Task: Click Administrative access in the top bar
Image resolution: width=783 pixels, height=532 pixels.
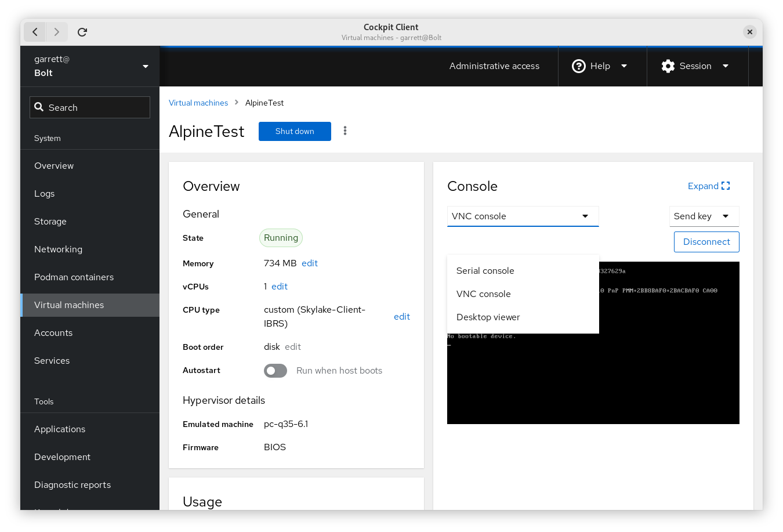Action: 494,66
